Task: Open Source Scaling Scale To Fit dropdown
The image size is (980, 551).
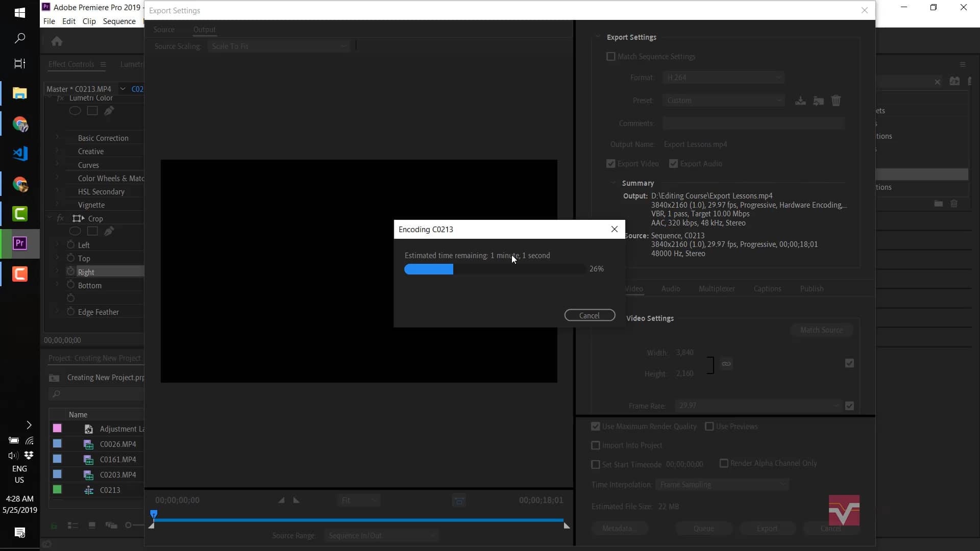Action: point(279,46)
